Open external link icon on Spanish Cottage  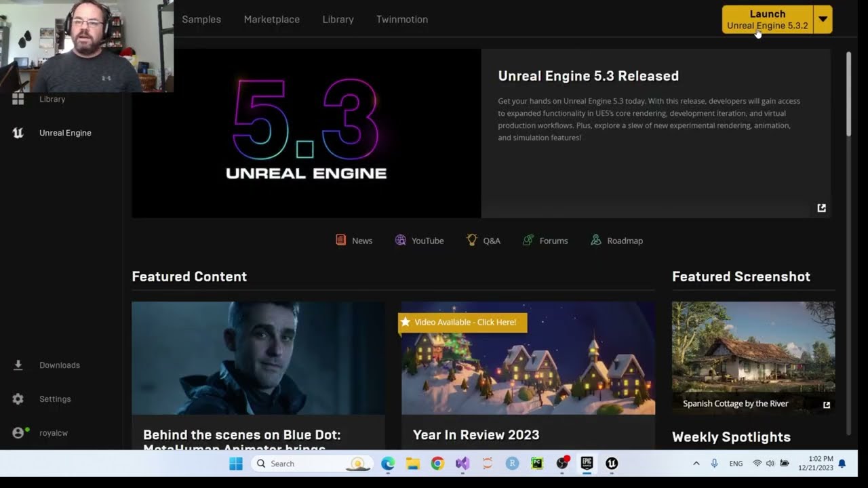tap(827, 405)
